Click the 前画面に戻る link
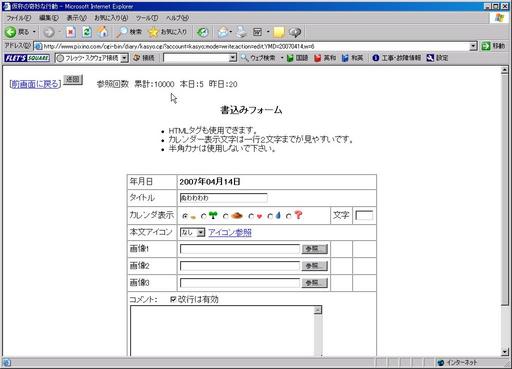This screenshot has width=512, height=369. tap(35, 84)
